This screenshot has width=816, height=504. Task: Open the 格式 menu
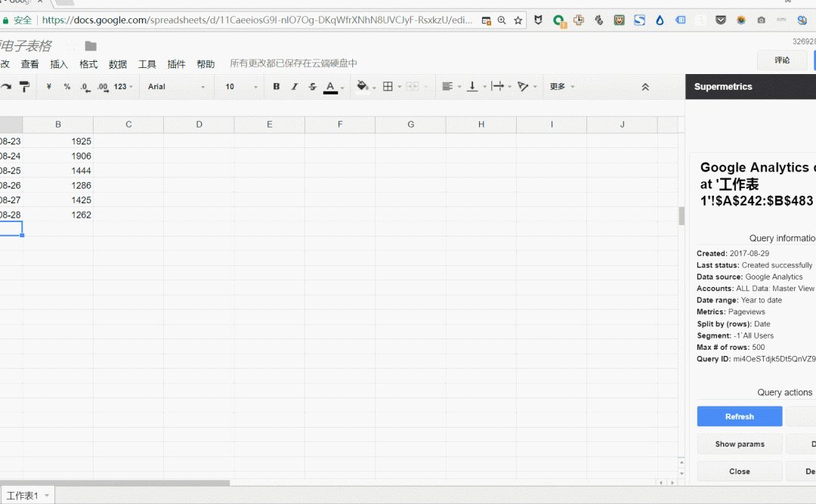click(88, 64)
